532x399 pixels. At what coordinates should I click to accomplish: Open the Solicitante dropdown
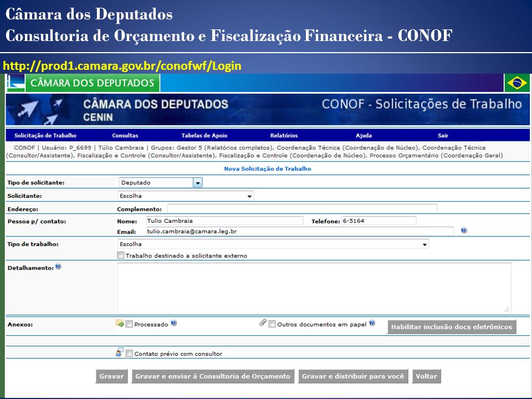185,196
